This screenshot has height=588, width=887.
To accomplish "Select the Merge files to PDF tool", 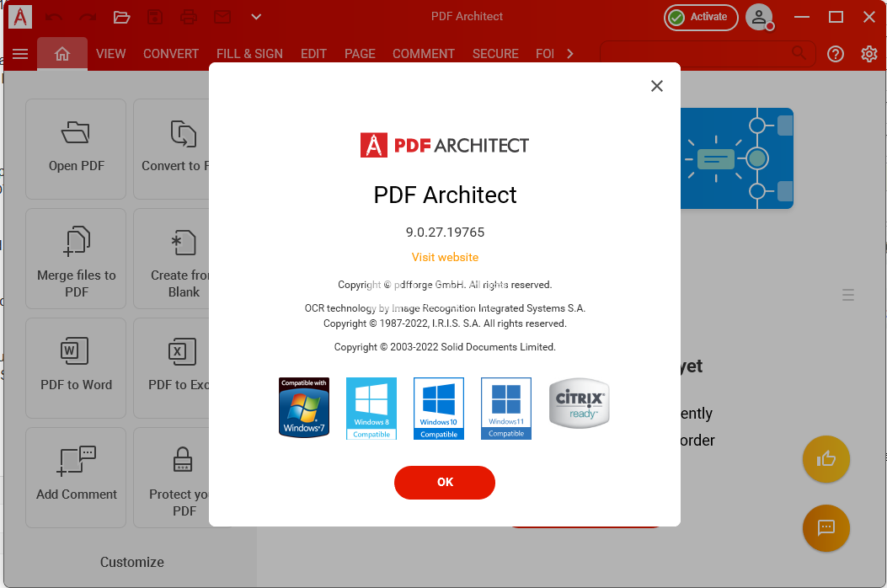I will 76,258.
